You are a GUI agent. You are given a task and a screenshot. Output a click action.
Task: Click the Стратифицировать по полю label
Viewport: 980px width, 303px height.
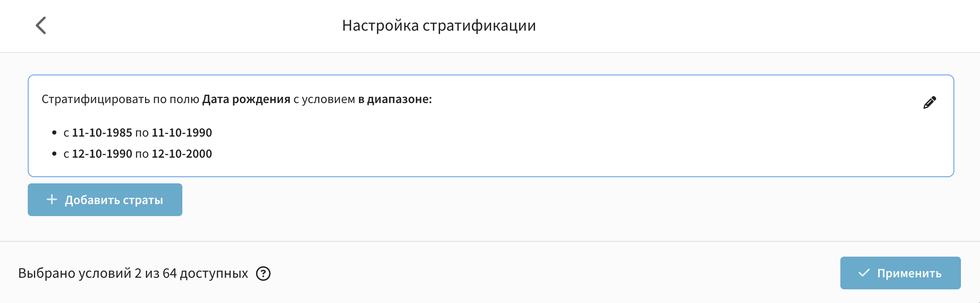click(120, 99)
